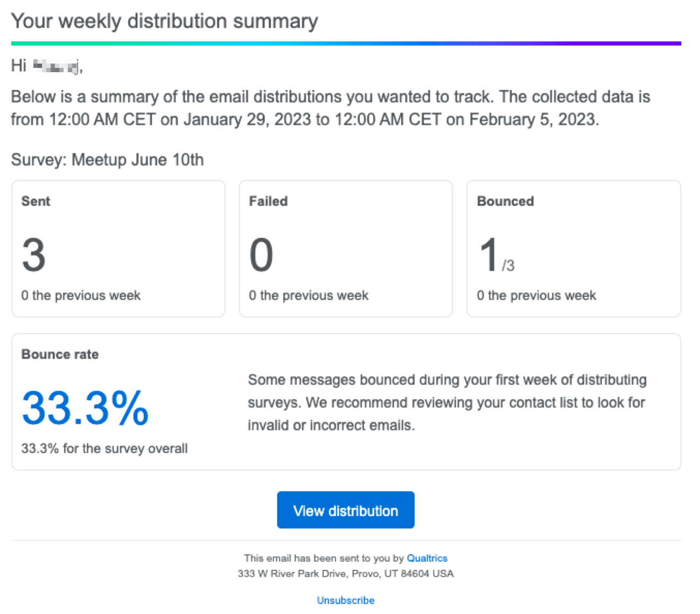Click the collected data date range text

(x=330, y=108)
